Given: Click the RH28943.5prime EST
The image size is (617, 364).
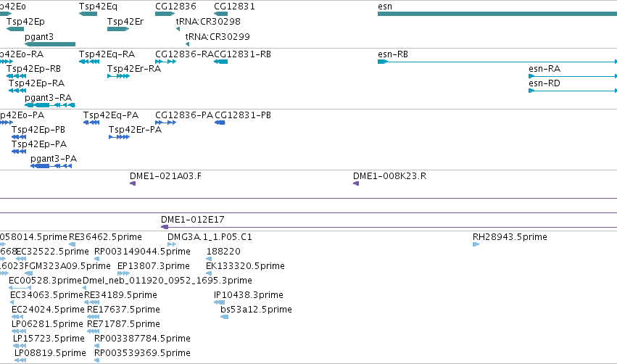Looking at the screenshot, I should pos(476,244).
